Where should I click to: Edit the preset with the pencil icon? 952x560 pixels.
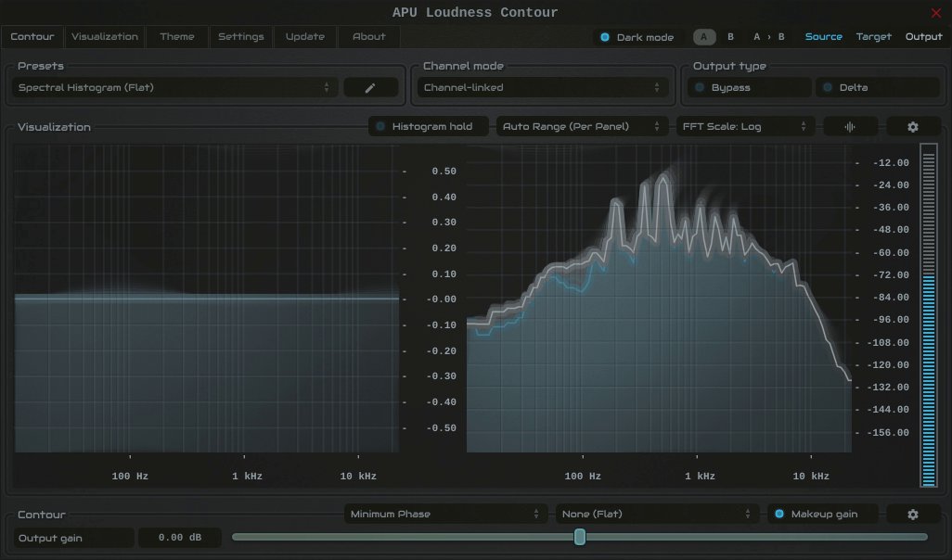click(x=370, y=87)
